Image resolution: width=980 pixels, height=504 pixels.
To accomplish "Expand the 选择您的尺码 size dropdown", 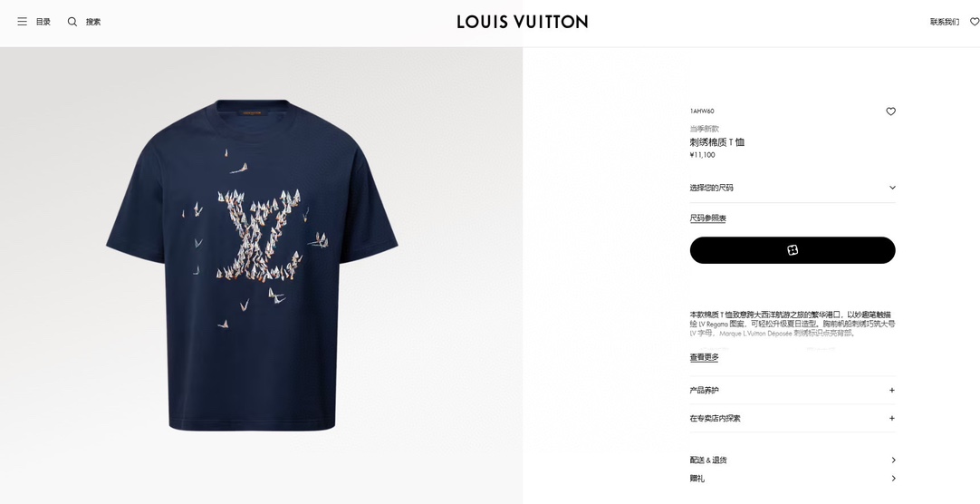I will 793,188.
